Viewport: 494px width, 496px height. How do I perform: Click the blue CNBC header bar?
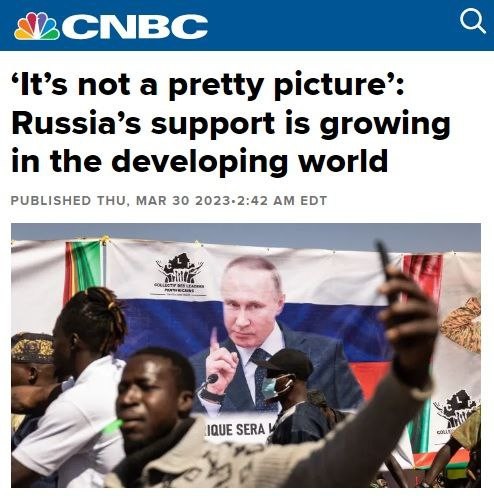point(247,25)
